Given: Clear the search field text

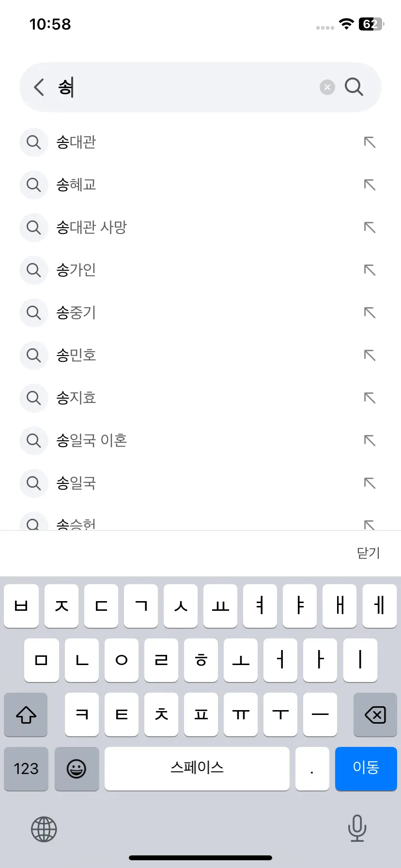Looking at the screenshot, I should pos(327,87).
